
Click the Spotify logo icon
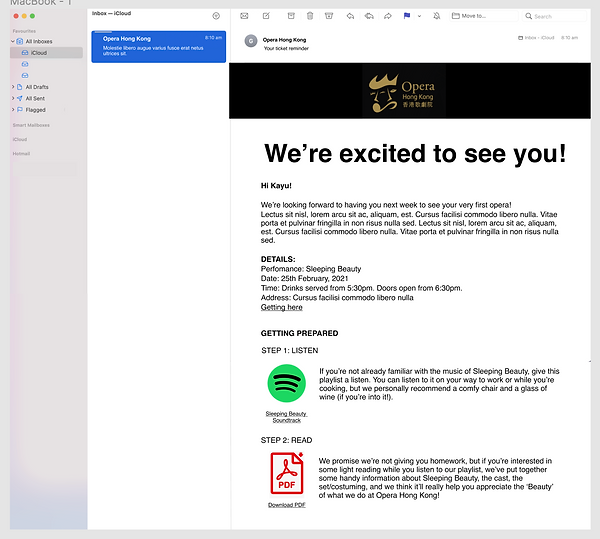click(x=287, y=383)
